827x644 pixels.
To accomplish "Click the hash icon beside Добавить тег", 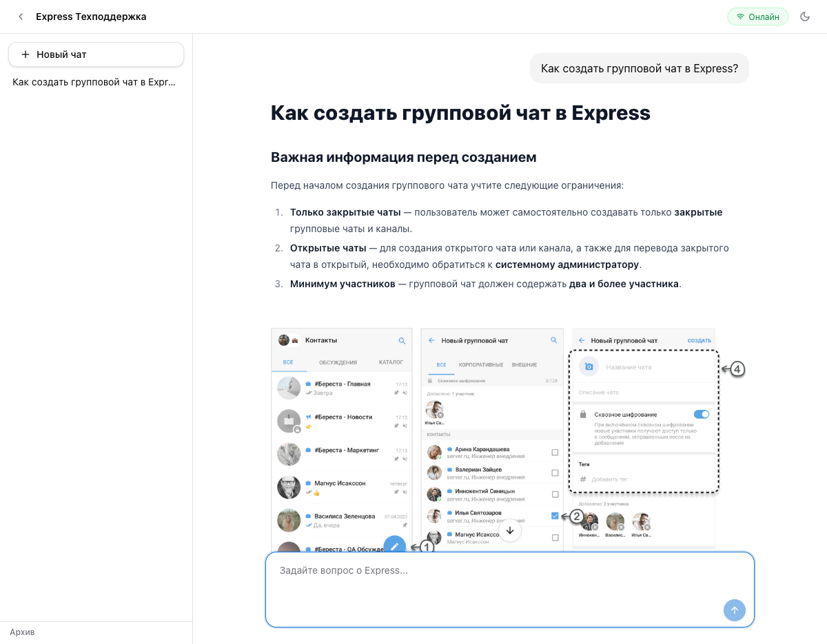I will tap(583, 479).
